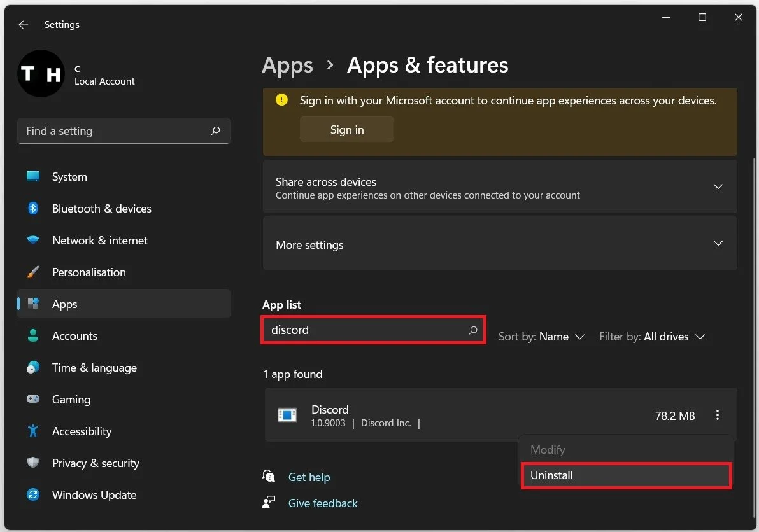
Task: Click the Bluetooth icon in sidebar
Action: coord(33,208)
